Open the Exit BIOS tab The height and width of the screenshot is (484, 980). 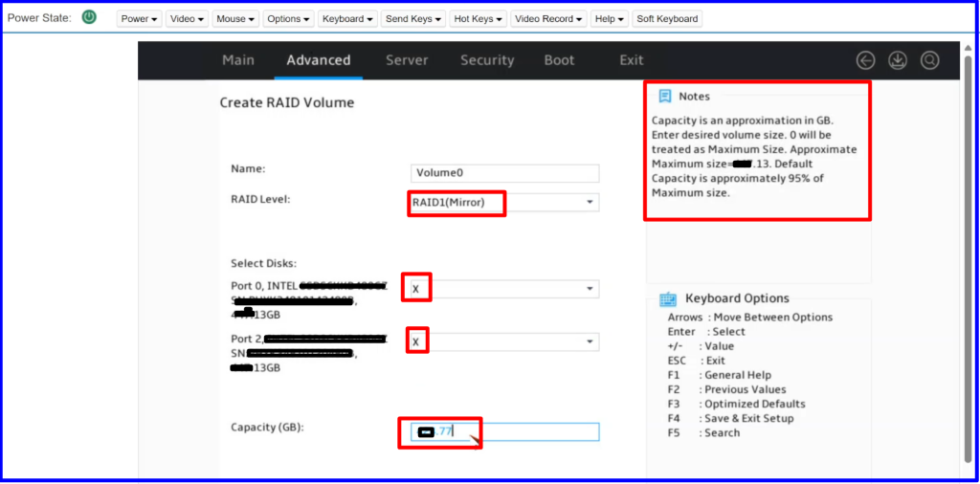tap(632, 60)
